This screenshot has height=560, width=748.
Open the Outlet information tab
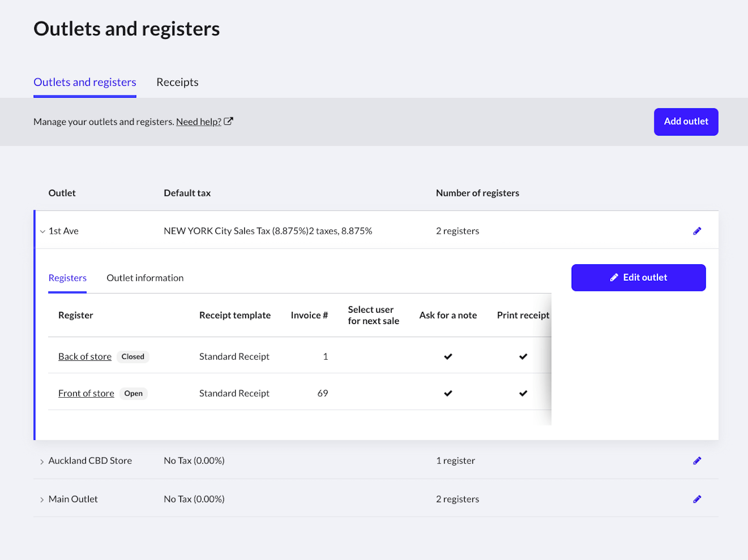(x=145, y=278)
